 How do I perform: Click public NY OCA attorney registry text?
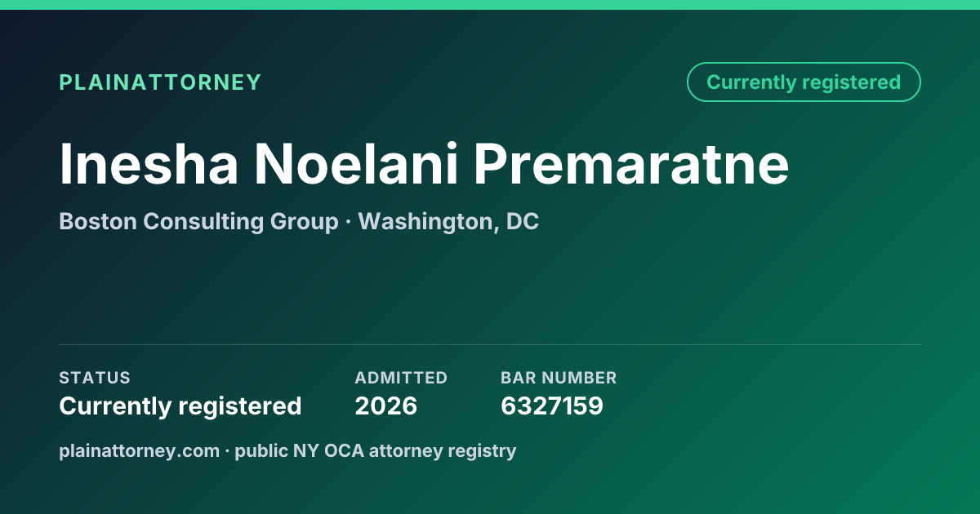click(x=376, y=450)
